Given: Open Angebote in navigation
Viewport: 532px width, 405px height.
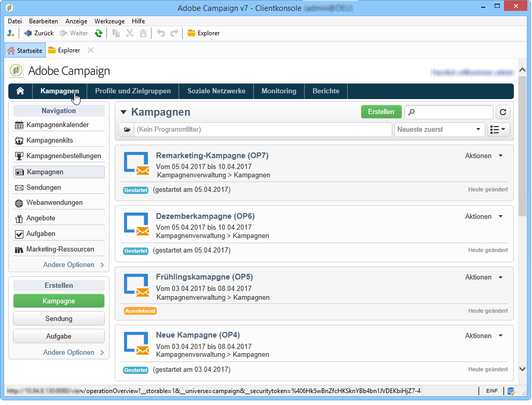Looking at the screenshot, I should (x=59, y=218).
